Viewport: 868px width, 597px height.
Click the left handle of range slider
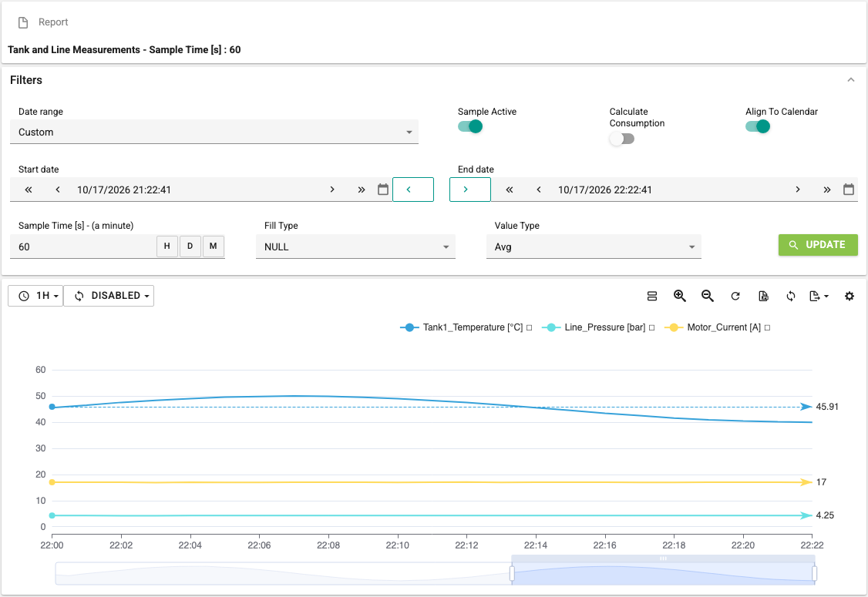(512, 573)
